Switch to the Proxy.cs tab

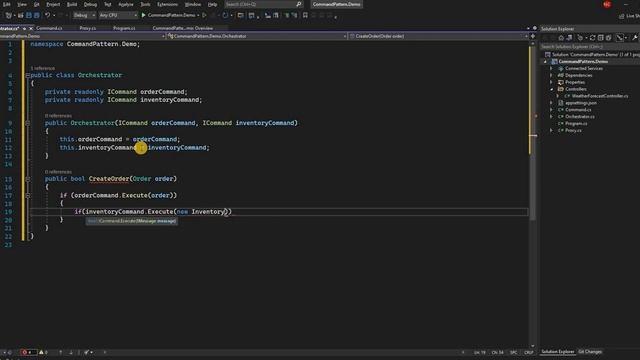point(88,28)
